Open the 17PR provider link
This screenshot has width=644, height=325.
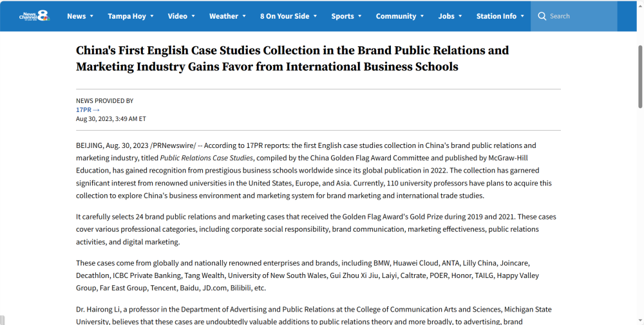pos(88,109)
